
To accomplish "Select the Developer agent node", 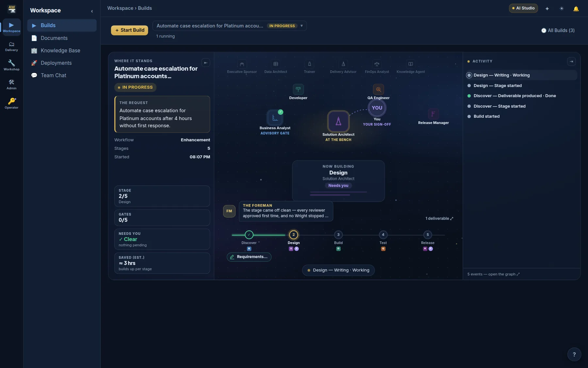I will (x=298, y=89).
